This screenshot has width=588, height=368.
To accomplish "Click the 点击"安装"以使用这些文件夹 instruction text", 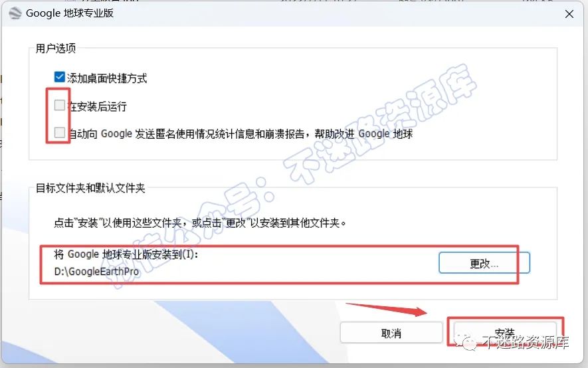I will point(200,223).
